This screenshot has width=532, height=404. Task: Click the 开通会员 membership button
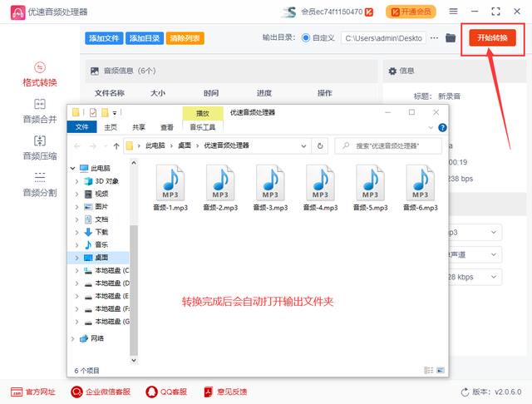[x=411, y=12]
